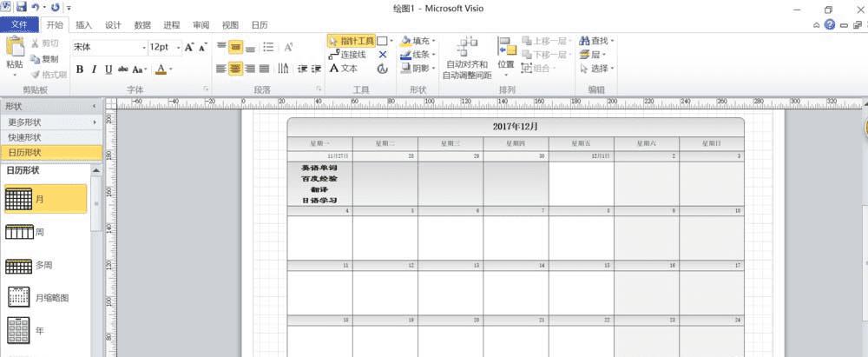
Task: Click the grow font size icon
Action: pyautogui.click(x=189, y=48)
